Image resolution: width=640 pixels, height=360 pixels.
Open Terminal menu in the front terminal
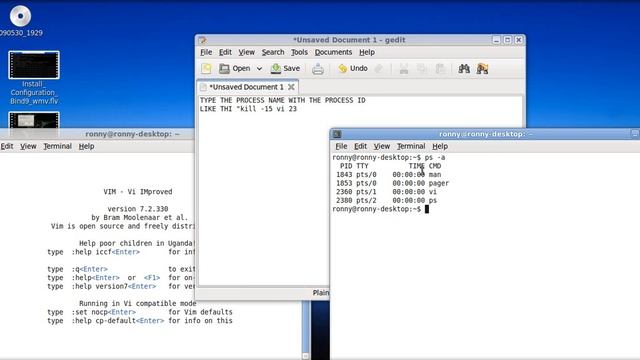tap(411, 146)
